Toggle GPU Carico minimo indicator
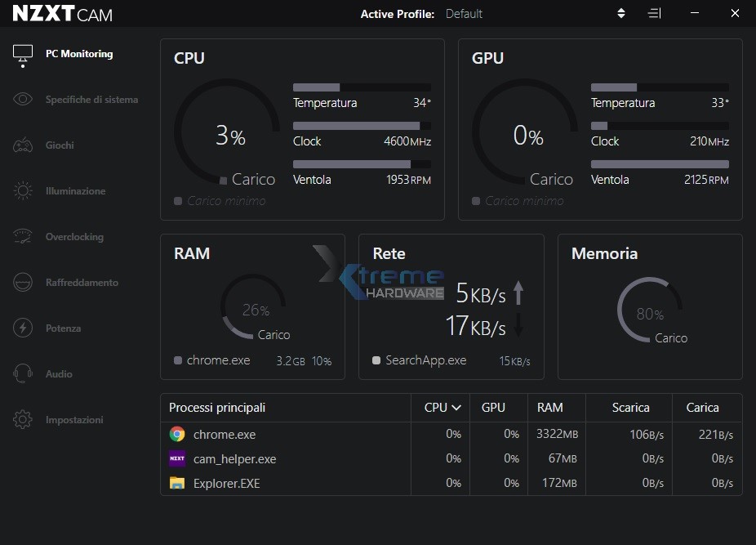This screenshot has height=545, width=756. [476, 201]
